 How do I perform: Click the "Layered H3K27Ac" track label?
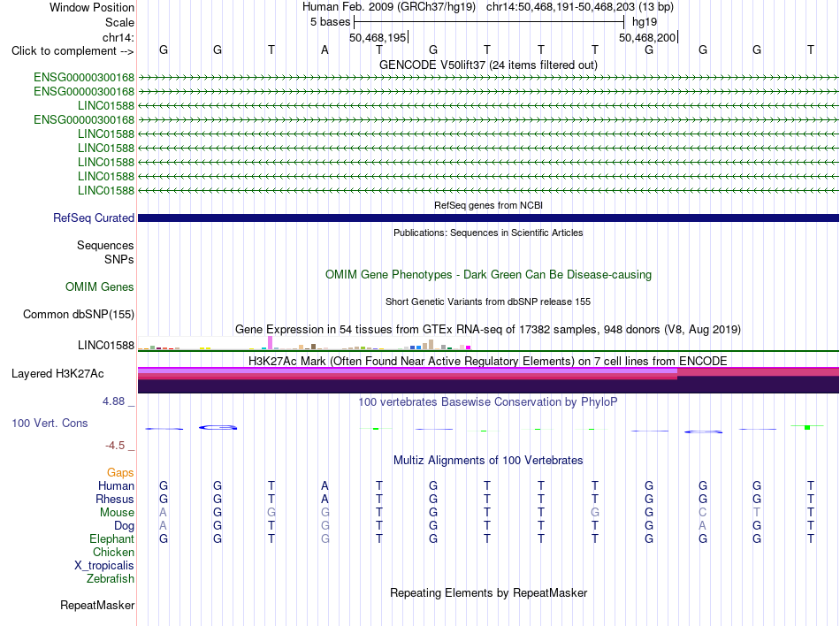tap(57, 373)
